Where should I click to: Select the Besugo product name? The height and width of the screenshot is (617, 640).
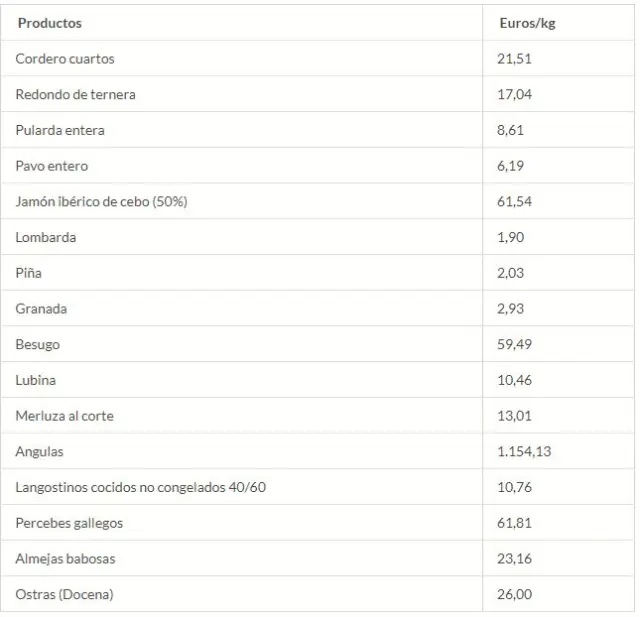(38, 345)
